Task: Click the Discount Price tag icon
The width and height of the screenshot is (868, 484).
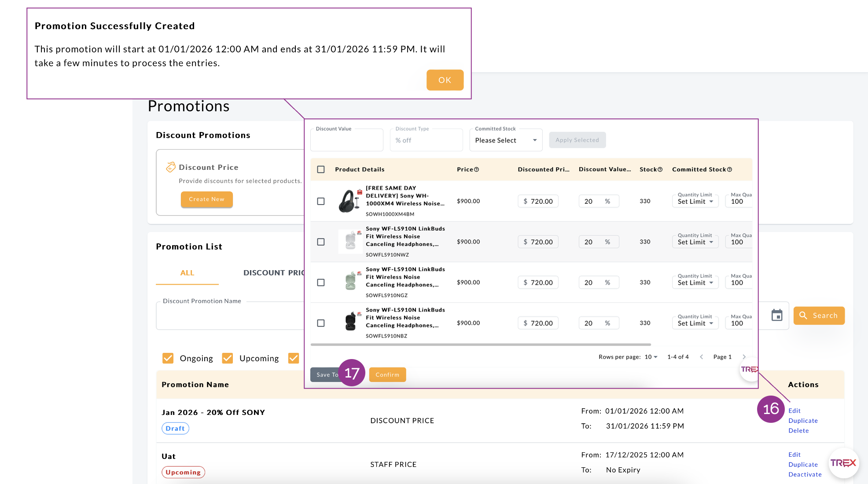Action: (170, 167)
